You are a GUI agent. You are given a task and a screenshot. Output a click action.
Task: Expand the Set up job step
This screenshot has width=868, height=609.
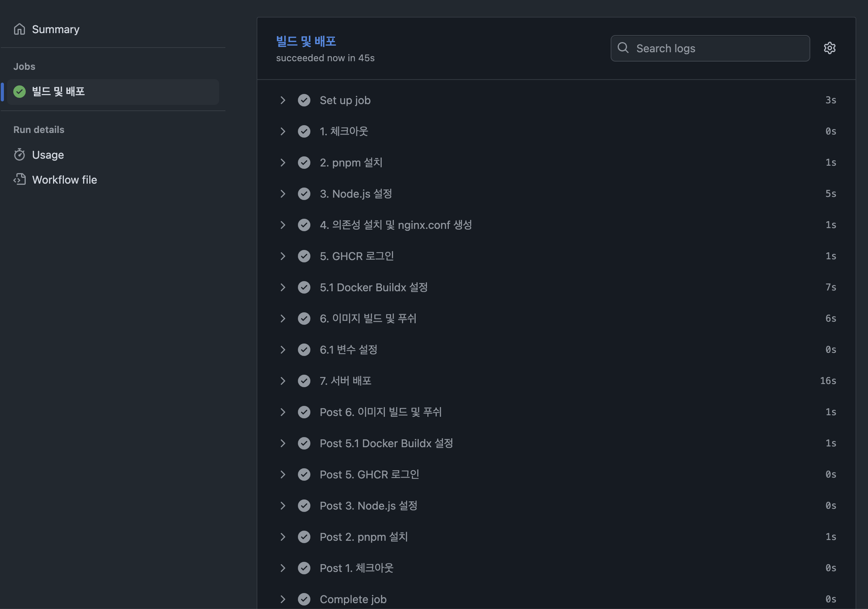283,100
